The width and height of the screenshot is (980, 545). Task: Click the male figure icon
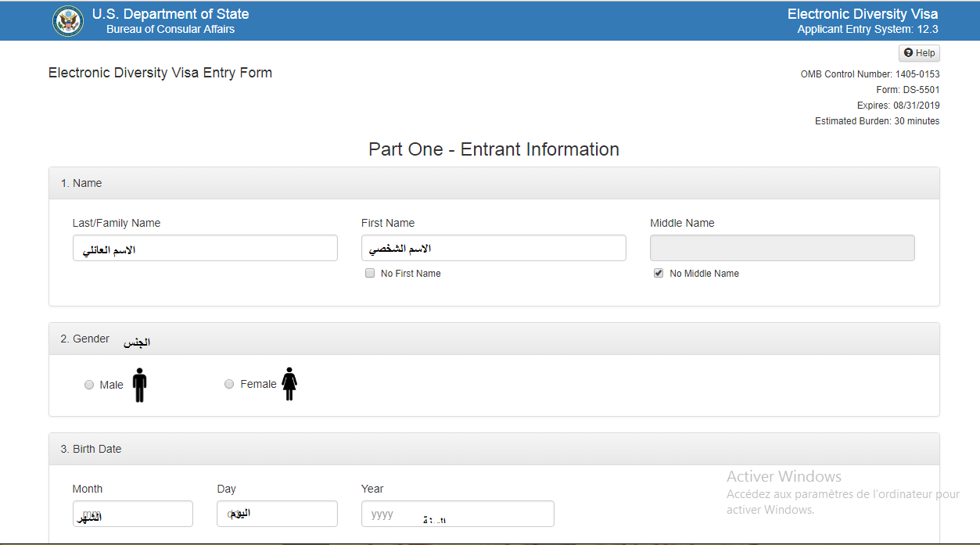point(139,385)
